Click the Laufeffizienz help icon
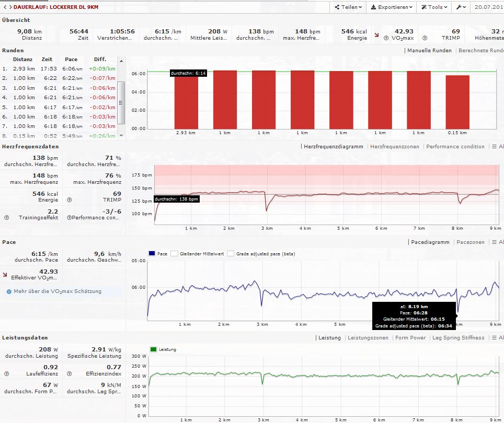 pyautogui.click(x=6, y=374)
